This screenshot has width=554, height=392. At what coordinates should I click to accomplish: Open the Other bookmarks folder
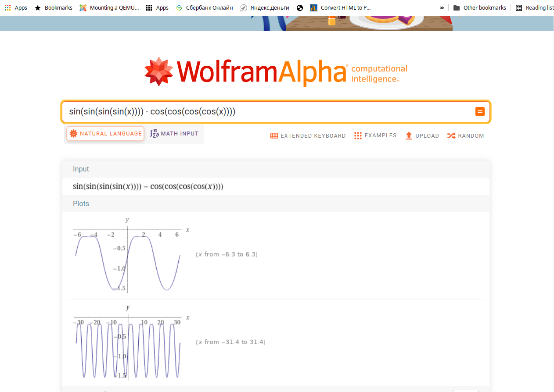pos(479,7)
